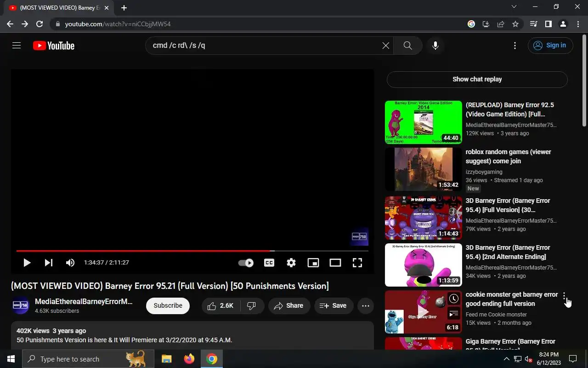Show chat replay

point(477,79)
